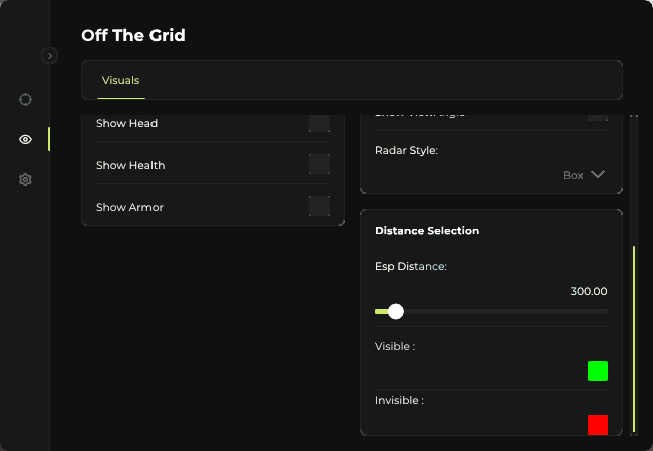Open the Radar Style Box dropdown
The width and height of the screenshot is (653, 451).
click(x=584, y=175)
